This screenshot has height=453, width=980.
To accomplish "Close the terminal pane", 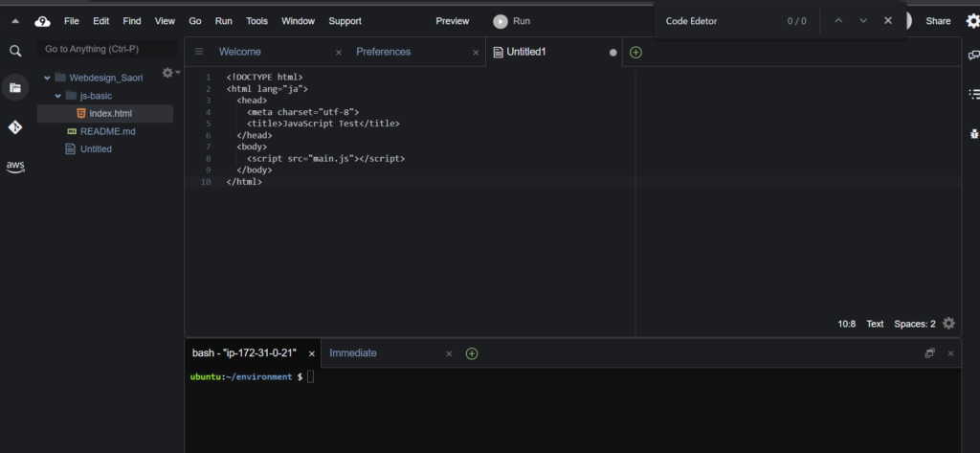I will 950,353.
